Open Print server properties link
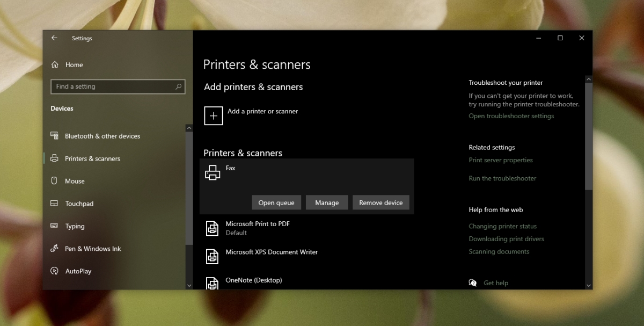 coord(501,160)
